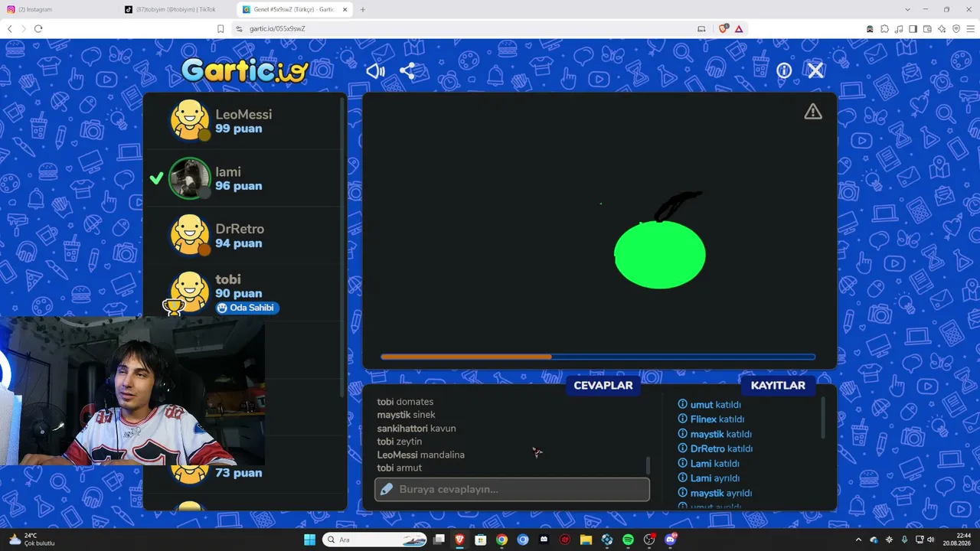The height and width of the screenshot is (551, 980).
Task: Open the media playlist music-note icon
Action: (898, 28)
